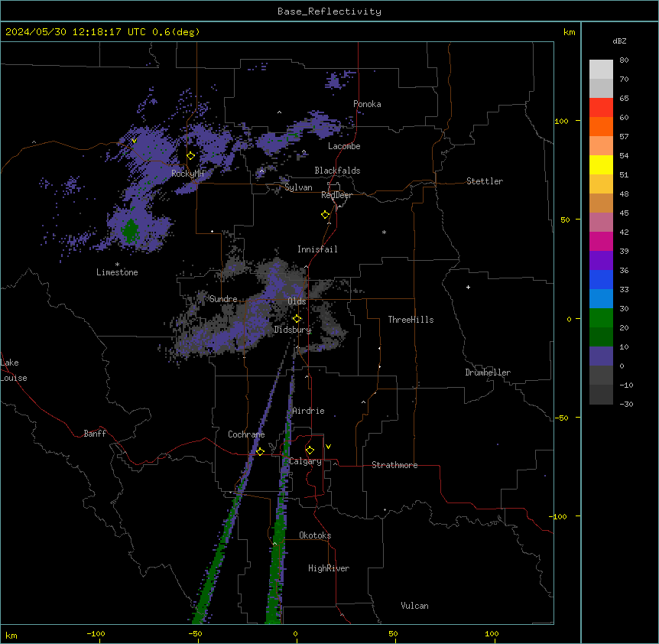Click the yellow diamond marker below Cochrane
The width and height of the screenshot is (659, 644).
[260, 451]
